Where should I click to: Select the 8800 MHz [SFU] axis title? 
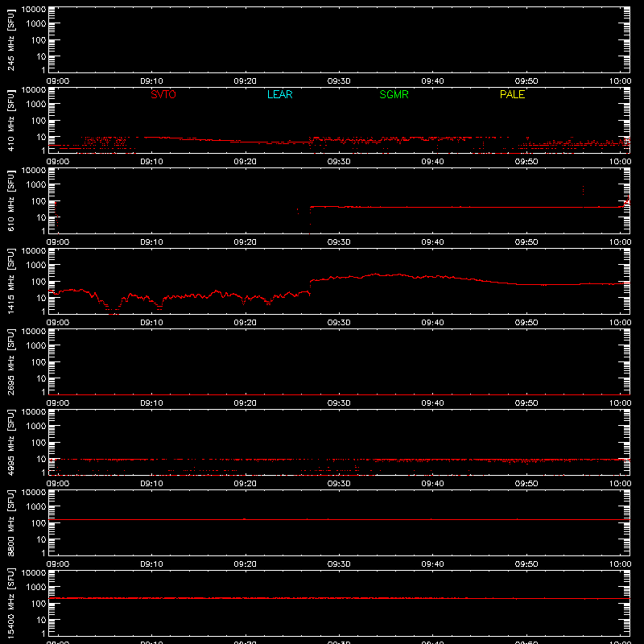pyautogui.click(x=10, y=522)
